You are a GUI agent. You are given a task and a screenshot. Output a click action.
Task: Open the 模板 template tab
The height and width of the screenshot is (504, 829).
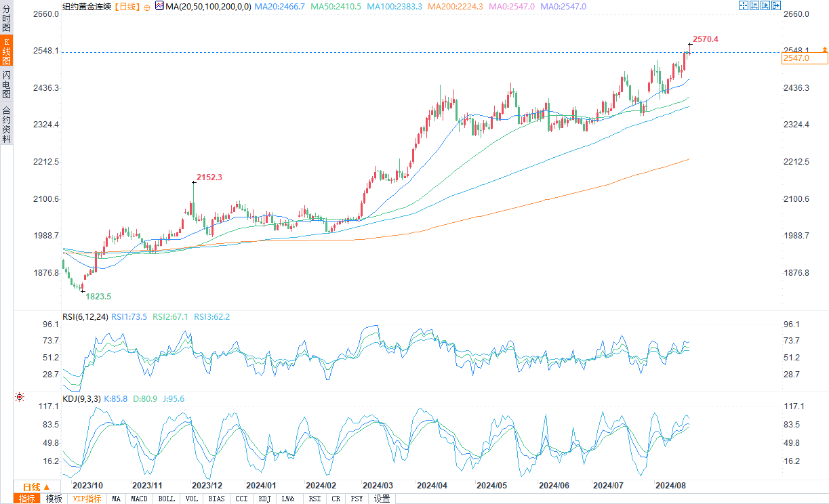coord(54,499)
